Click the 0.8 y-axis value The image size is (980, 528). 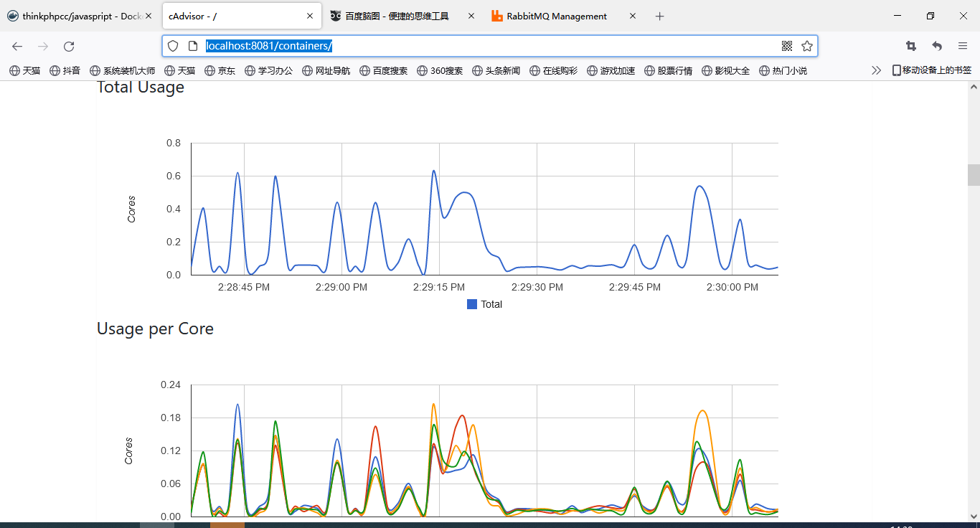click(174, 143)
